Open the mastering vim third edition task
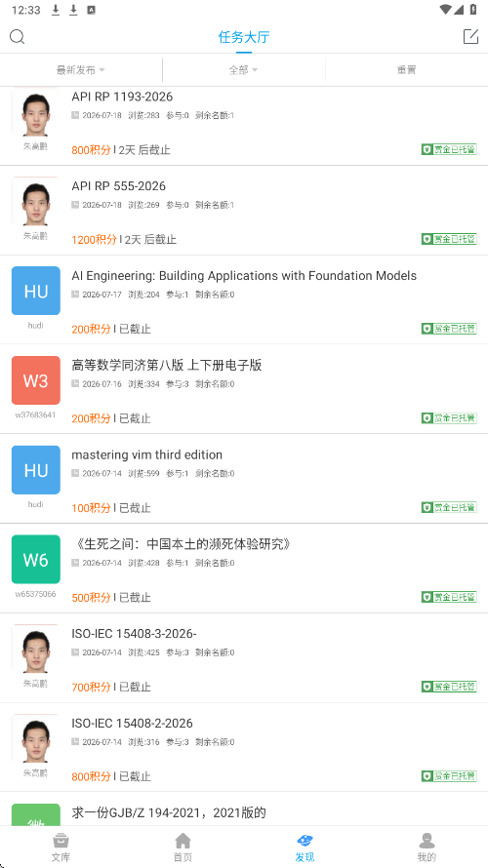 [x=244, y=478]
